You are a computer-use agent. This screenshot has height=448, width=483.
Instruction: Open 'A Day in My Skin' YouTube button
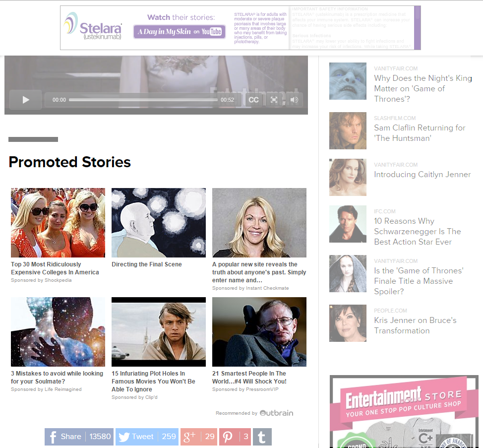180,32
